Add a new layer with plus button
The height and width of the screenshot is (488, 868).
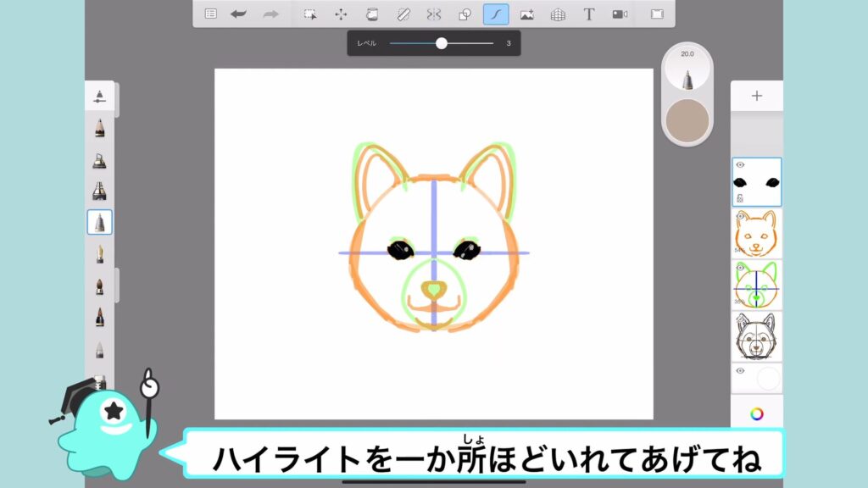pyautogui.click(x=757, y=96)
